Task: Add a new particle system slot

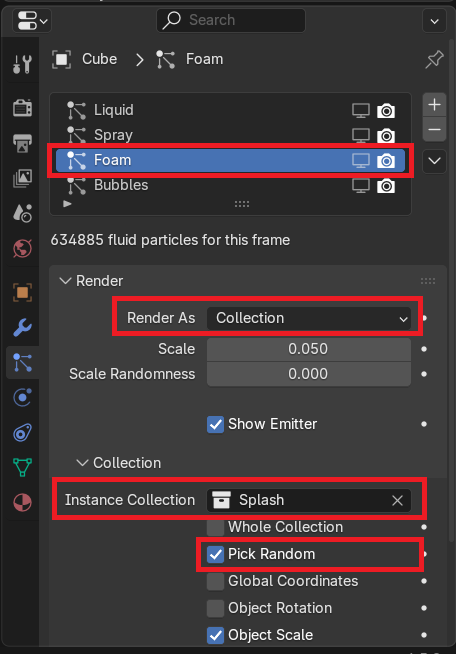Action: (x=434, y=104)
